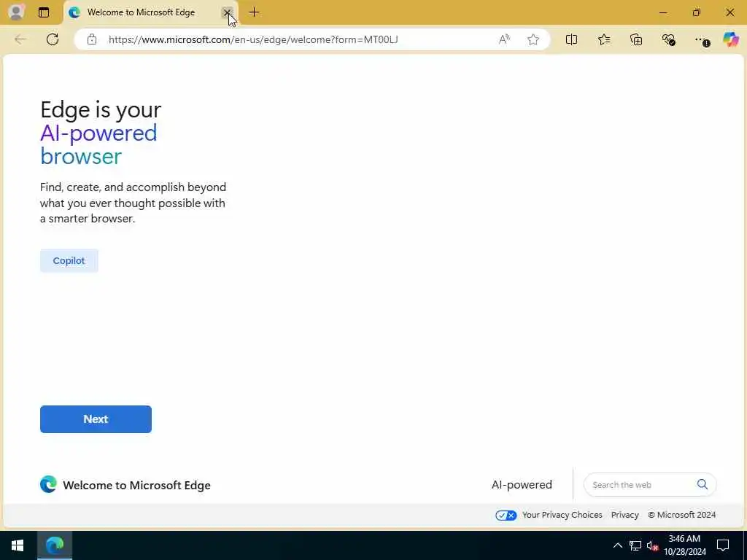Open the notification center icon

coord(723,545)
